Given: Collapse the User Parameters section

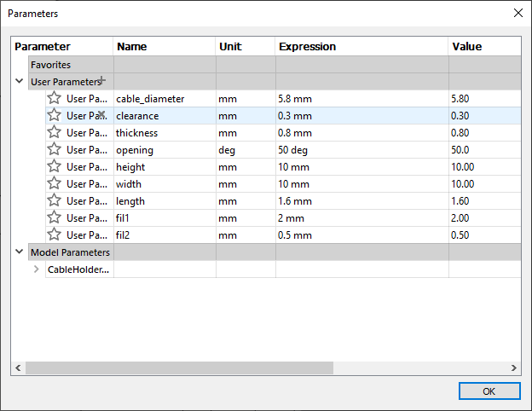Looking at the screenshot, I should coord(20,81).
